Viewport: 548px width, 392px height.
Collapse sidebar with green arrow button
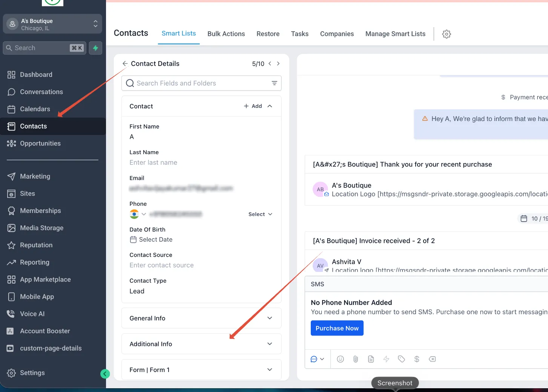coord(105,374)
